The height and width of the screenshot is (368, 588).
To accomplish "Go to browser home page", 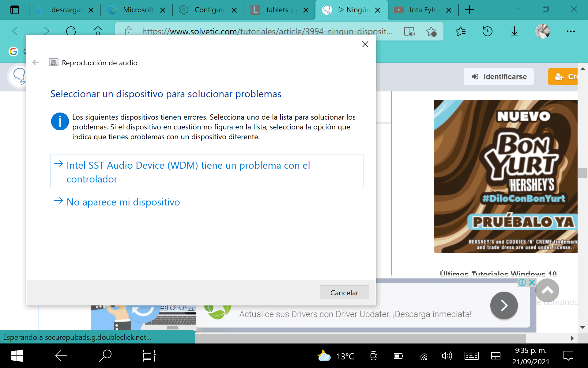I will [98, 31].
